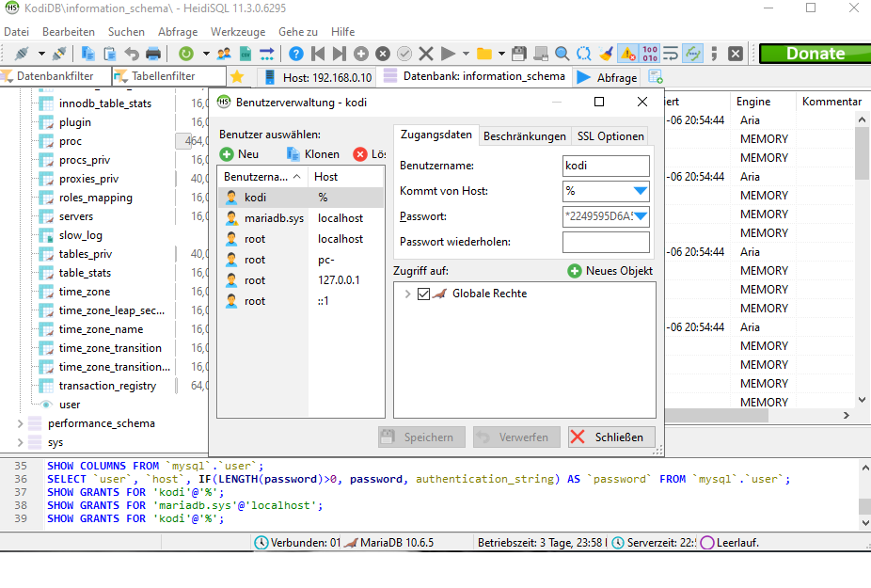Select root user with host 127.0.0.1
871x588 pixels.
click(x=300, y=280)
